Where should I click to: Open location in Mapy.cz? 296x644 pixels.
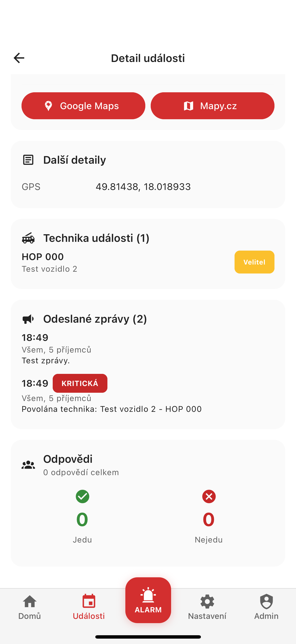pos(212,106)
